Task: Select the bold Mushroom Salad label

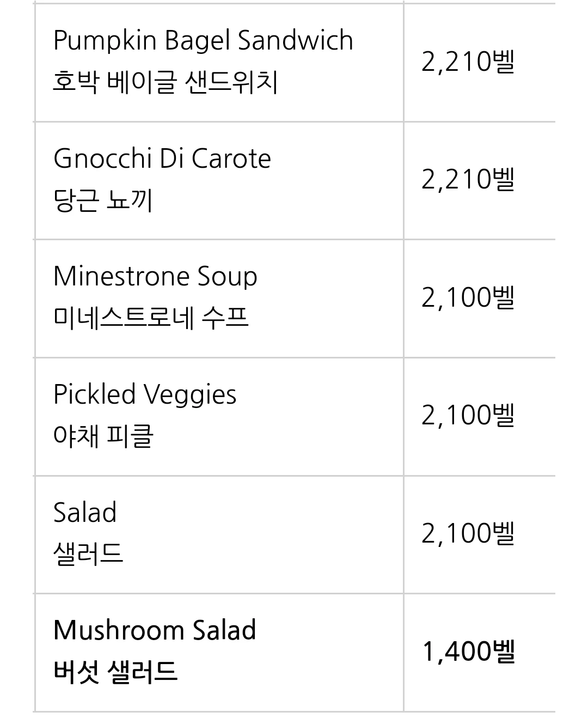Action: tap(155, 630)
